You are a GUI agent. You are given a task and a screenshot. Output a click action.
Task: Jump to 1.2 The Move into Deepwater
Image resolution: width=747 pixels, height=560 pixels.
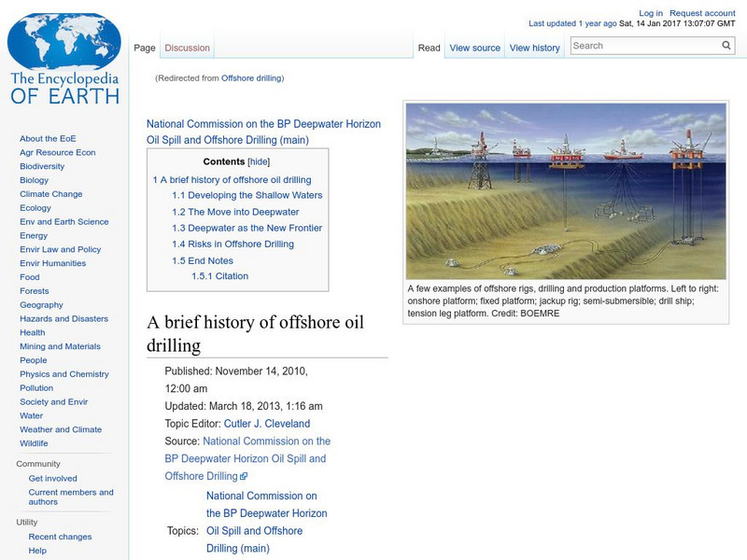(x=235, y=212)
